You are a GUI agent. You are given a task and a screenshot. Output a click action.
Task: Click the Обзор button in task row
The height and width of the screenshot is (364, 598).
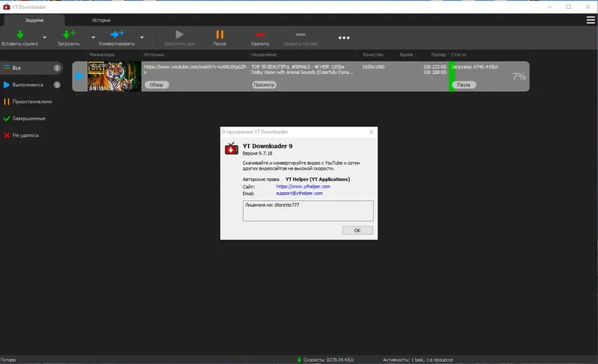point(156,85)
